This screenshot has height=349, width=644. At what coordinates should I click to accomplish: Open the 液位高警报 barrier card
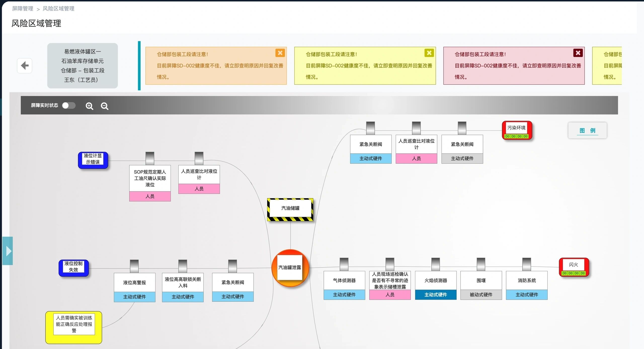point(134,287)
